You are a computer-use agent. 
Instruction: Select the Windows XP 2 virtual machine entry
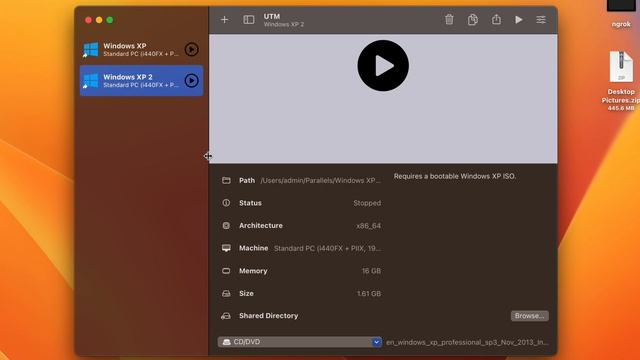[141, 80]
